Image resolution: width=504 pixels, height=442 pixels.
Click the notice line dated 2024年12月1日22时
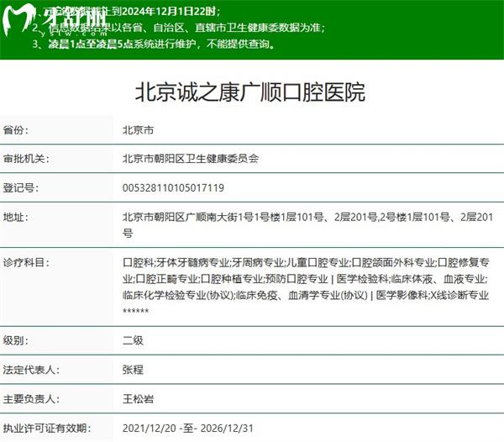[x=126, y=12]
